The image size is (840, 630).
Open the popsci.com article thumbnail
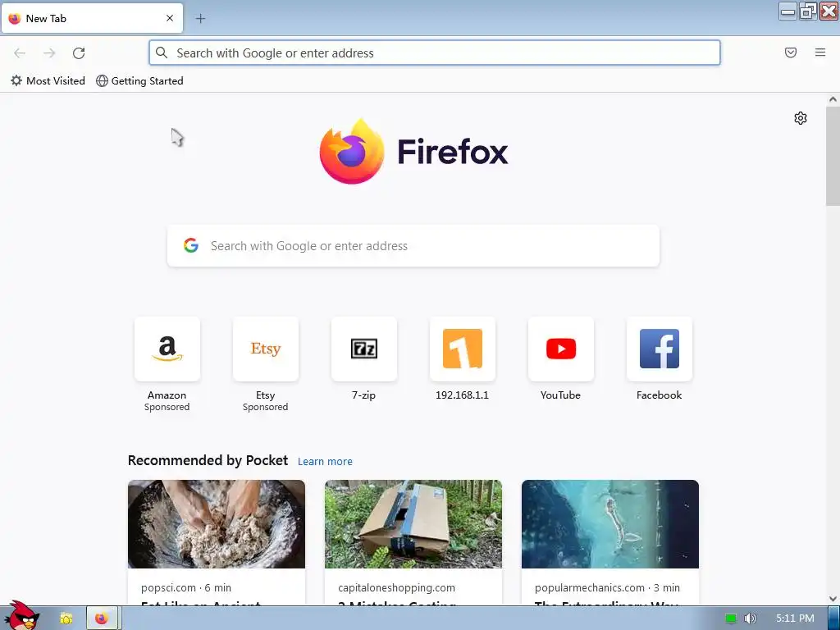217,524
